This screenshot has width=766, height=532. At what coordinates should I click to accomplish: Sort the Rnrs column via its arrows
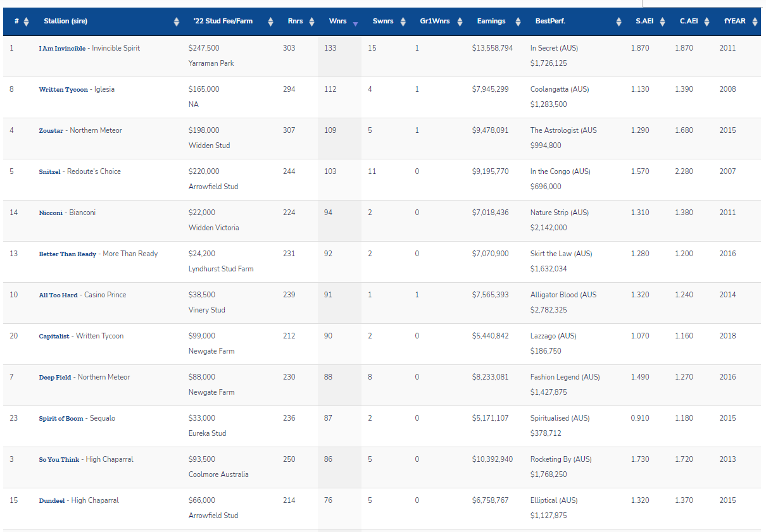click(x=311, y=22)
